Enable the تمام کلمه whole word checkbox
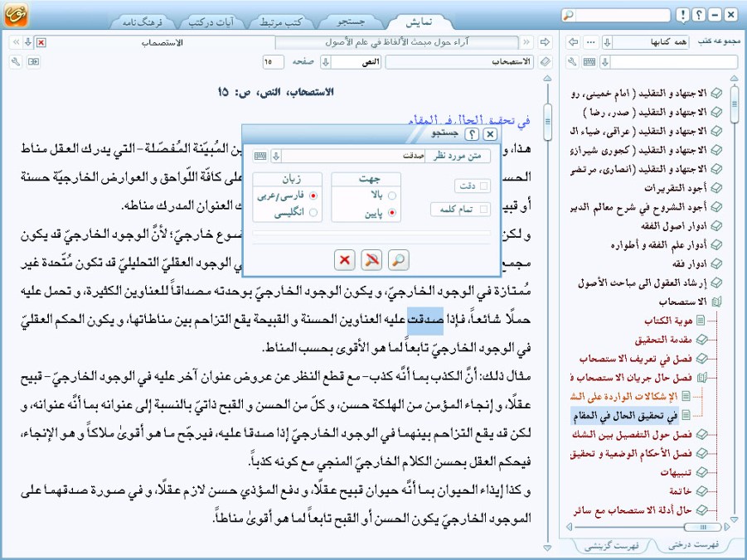The image size is (747, 560). tap(483, 209)
